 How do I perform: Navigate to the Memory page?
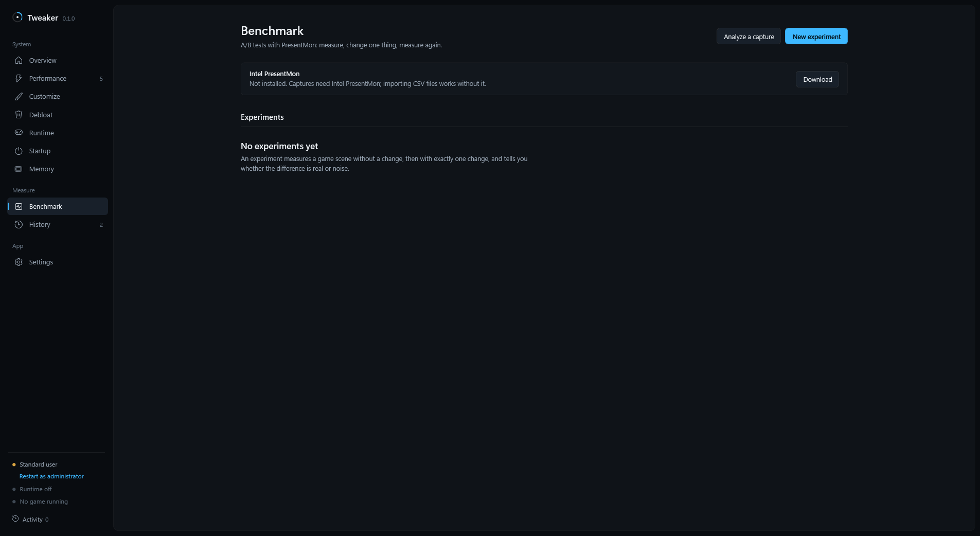pos(58,169)
